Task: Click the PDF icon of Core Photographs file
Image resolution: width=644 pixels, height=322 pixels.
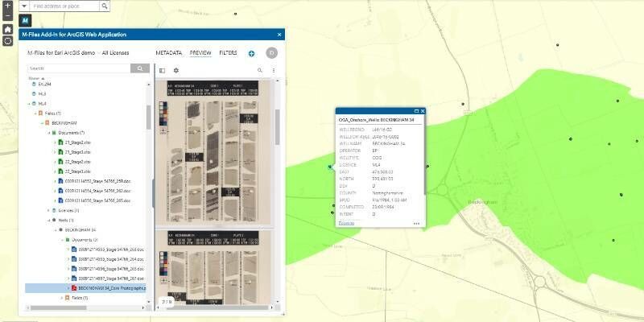Action: coord(74,288)
